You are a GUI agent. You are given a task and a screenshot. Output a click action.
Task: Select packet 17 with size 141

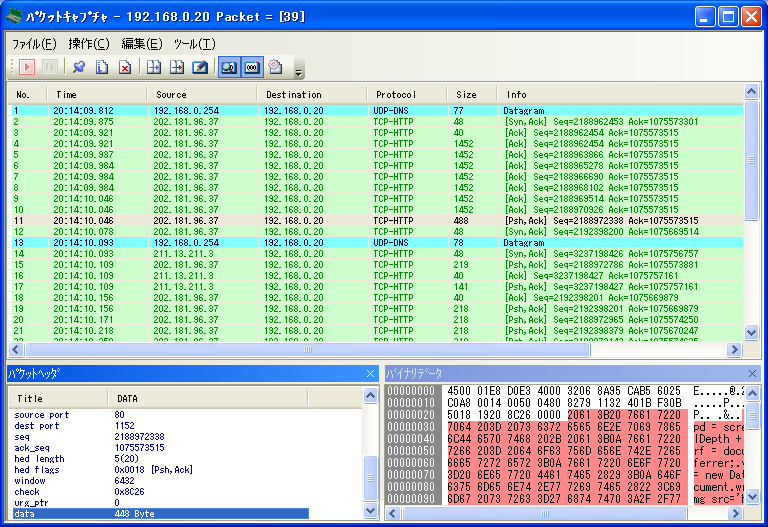[x=376, y=287]
